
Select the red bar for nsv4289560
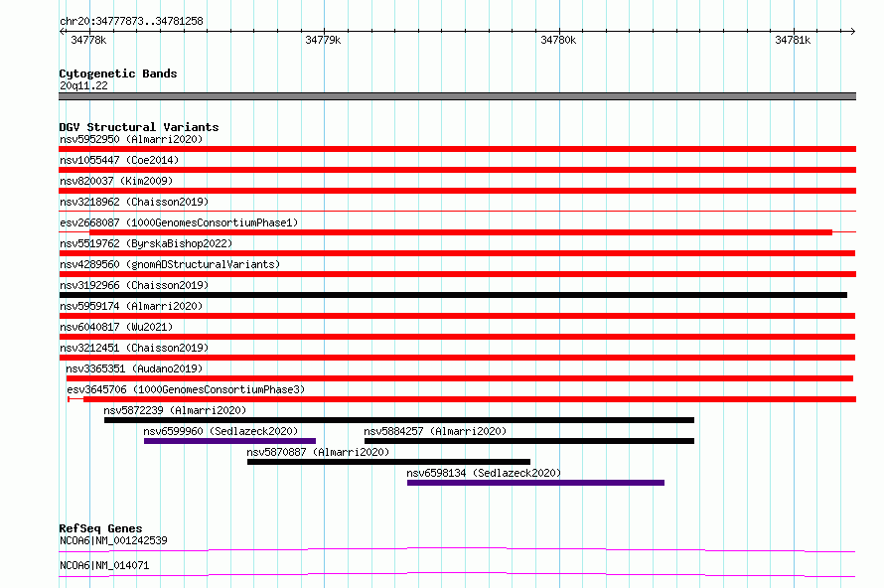(x=457, y=274)
